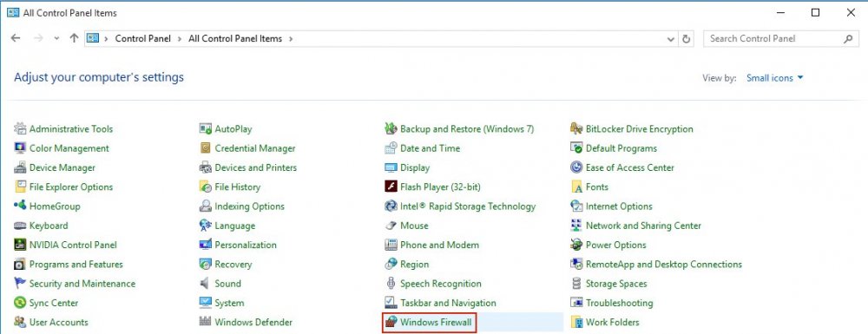Viewport: 868px width, 334px height.
Task: Click the Search Control Panel field
Action: [x=780, y=39]
